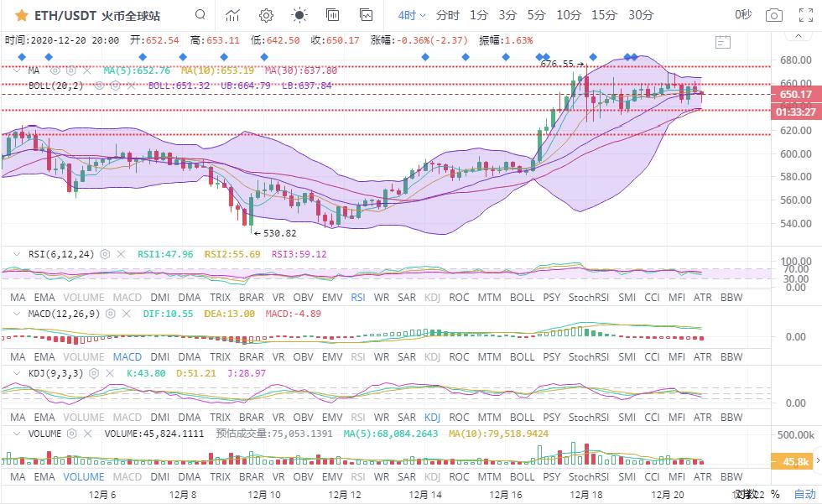Screen dimensions: 822x504
Task: Select the 3分 timeframe
Action: coord(507,15)
